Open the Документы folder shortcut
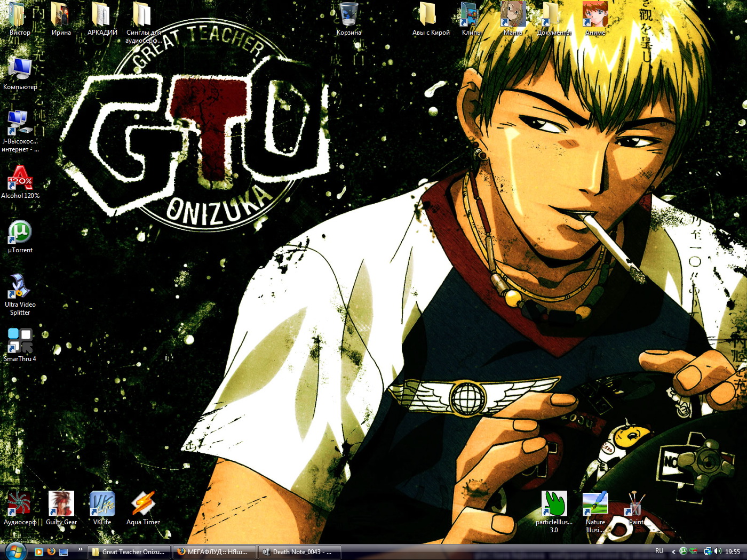Image resolution: width=747 pixels, height=560 pixels. [554, 19]
